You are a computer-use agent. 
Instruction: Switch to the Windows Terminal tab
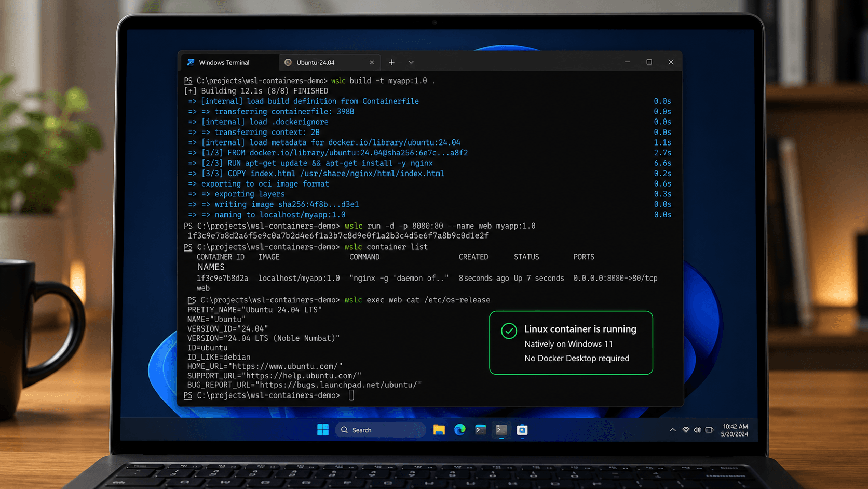tap(229, 62)
